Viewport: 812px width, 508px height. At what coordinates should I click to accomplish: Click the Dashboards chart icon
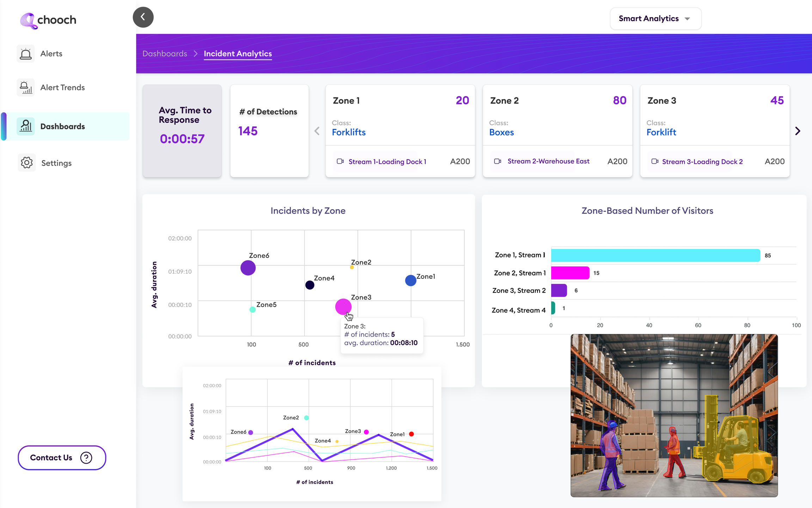(25, 126)
